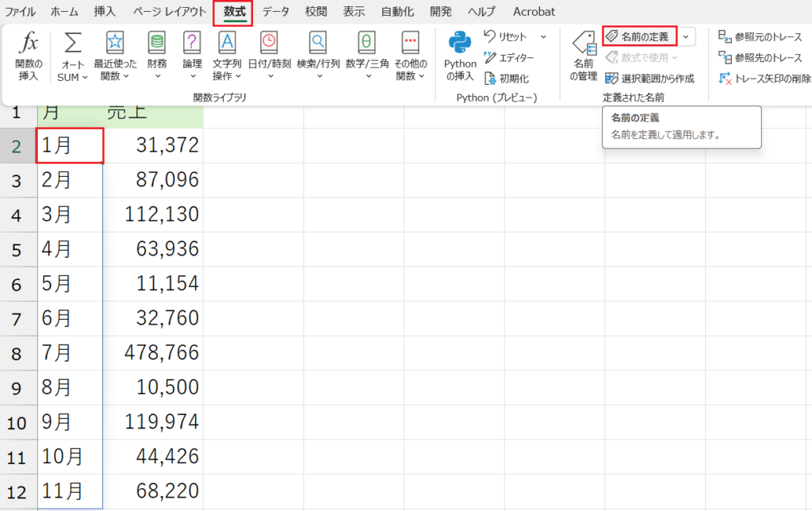This screenshot has width=812, height=511.
Task: Open the エディター for Python
Action: 511,57
